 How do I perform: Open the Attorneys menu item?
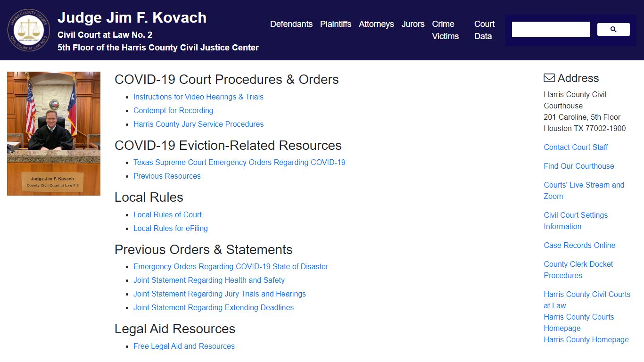click(376, 24)
